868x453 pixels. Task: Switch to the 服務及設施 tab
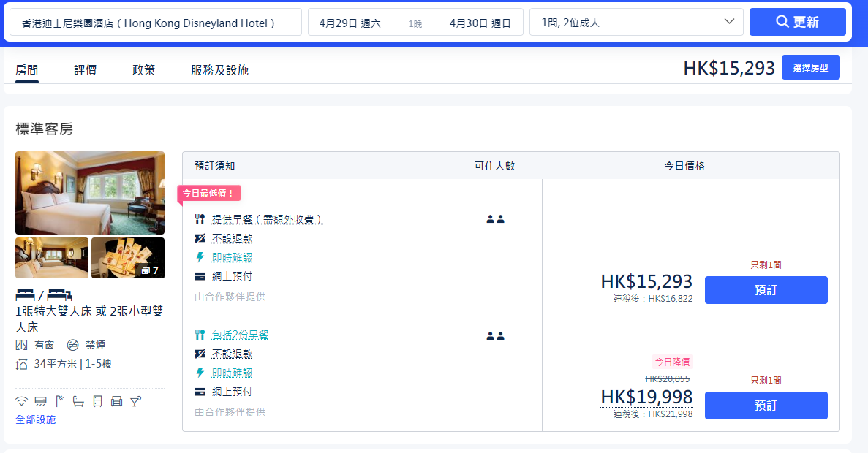219,70
